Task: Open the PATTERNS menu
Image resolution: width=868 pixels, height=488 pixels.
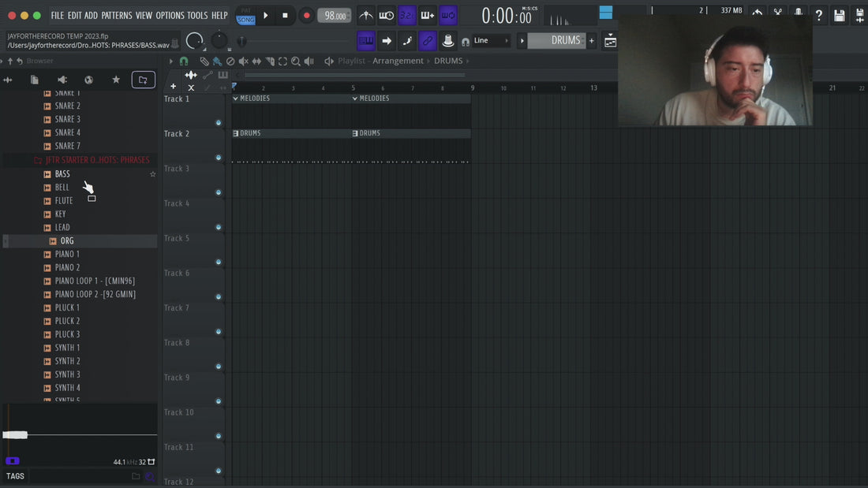Action: click(x=117, y=16)
